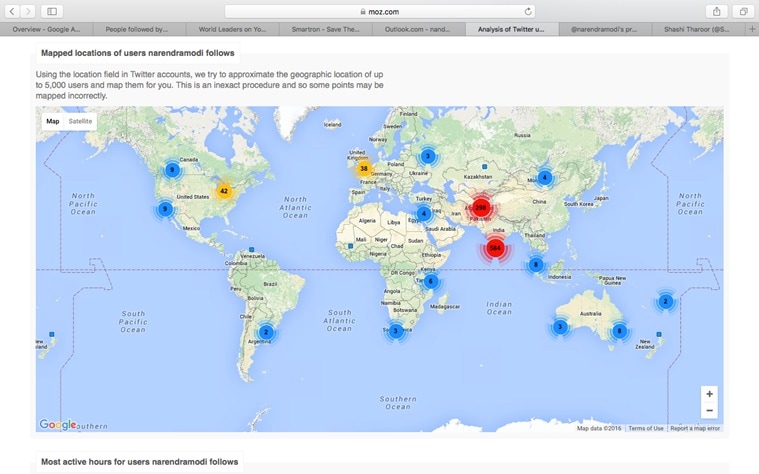Viewport: 759px width, 474px height.
Task: Click the blue cluster marker in Argentina
Action: [x=266, y=332]
